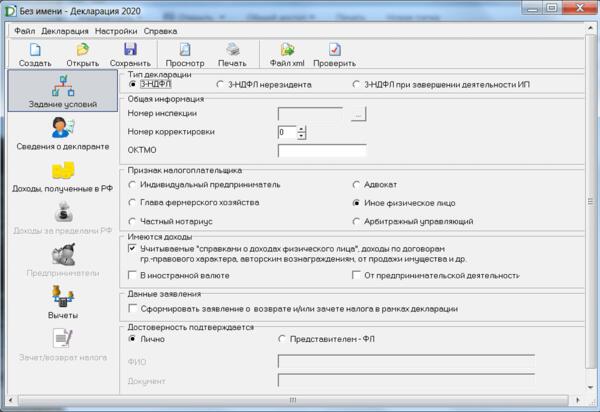Click the Номер инспекции field

click(310, 114)
